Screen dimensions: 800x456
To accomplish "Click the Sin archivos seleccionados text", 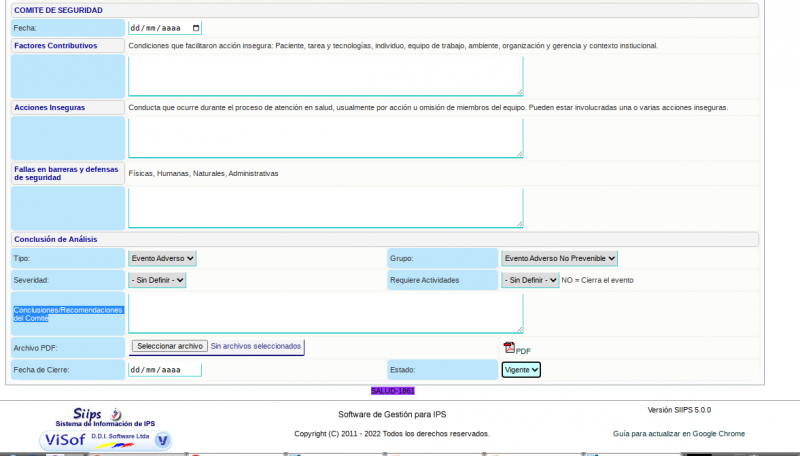I will click(x=256, y=346).
